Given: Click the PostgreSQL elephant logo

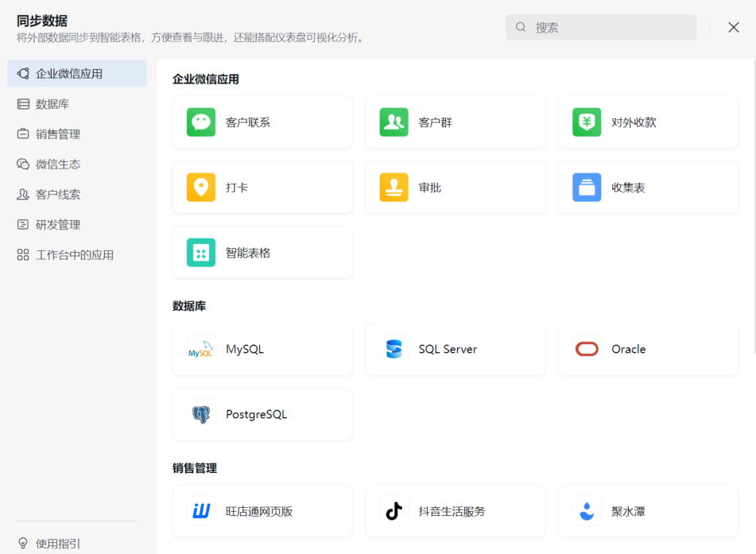Looking at the screenshot, I should click(x=201, y=414).
